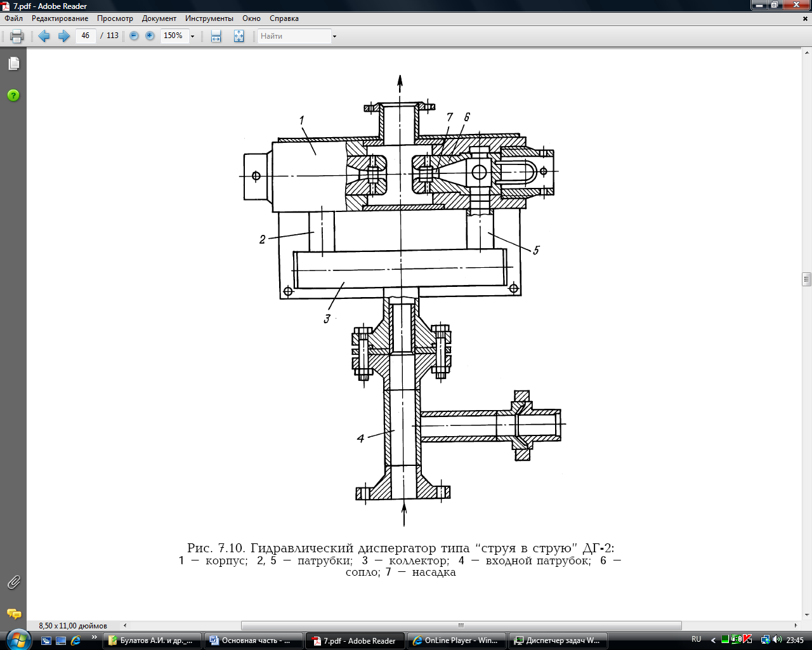
Task: Switch to OnLine Player taskbar window
Action: pyautogui.click(x=456, y=640)
